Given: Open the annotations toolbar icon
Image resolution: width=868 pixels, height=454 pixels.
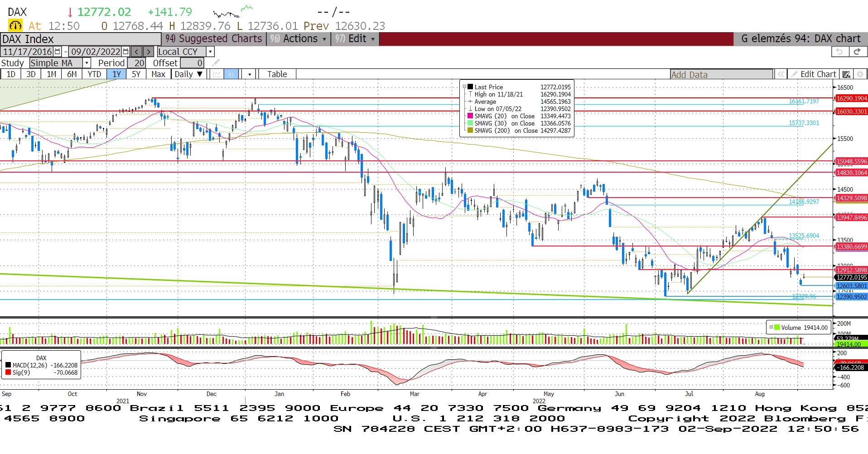Looking at the screenshot, I should [846, 74].
